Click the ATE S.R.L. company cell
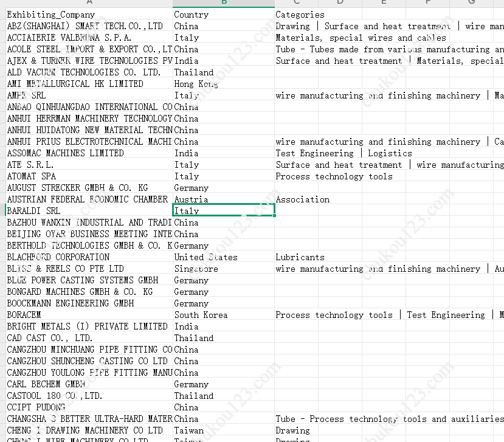The width and height of the screenshot is (504, 442). point(89,165)
